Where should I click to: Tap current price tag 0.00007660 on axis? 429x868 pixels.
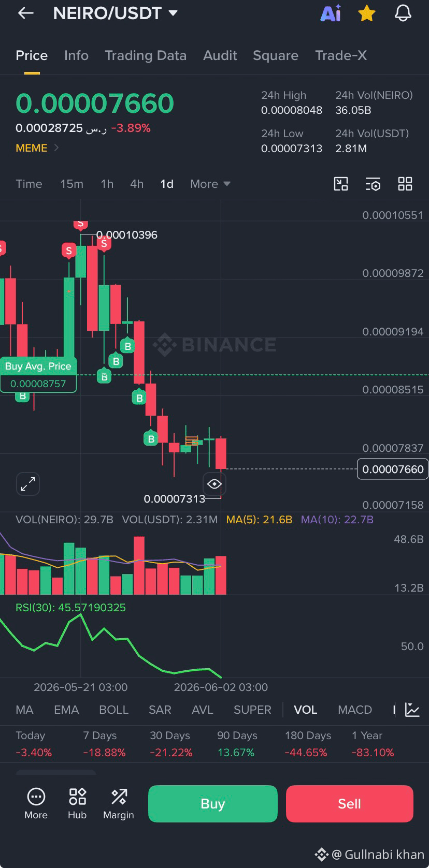point(393,469)
